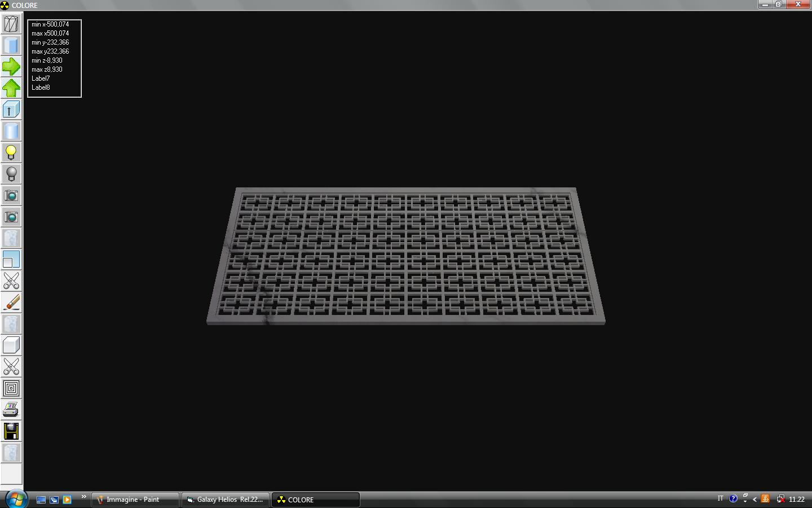The height and width of the screenshot is (508, 812).
Task: Click the green right arrow icon
Action: [x=11, y=67]
